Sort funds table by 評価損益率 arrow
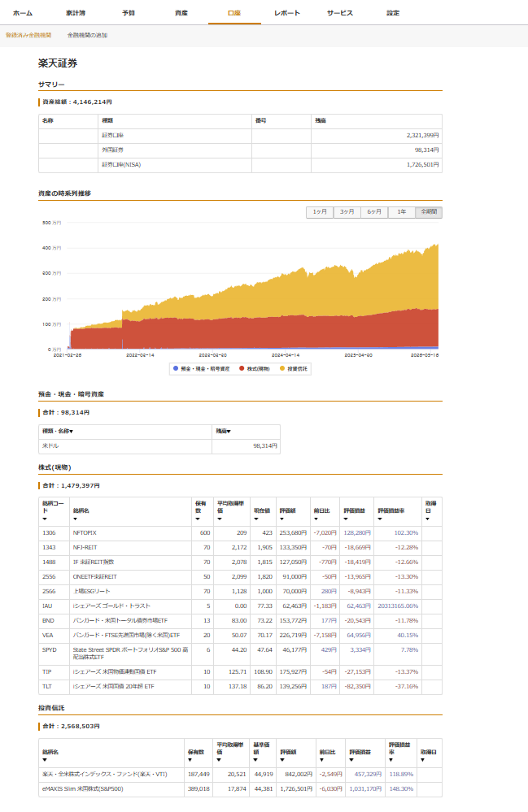Image resolution: width=528 pixels, height=812 pixels. (391, 760)
